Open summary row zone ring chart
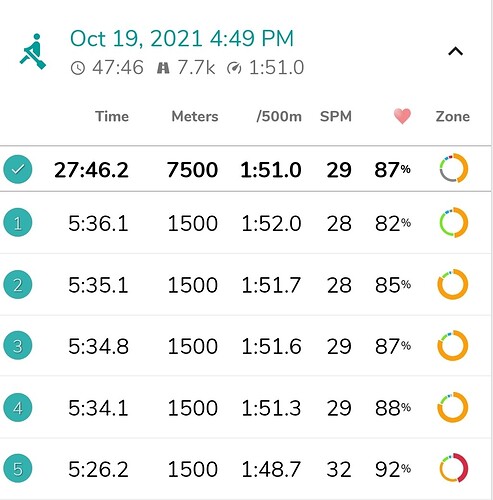 pos(453,168)
